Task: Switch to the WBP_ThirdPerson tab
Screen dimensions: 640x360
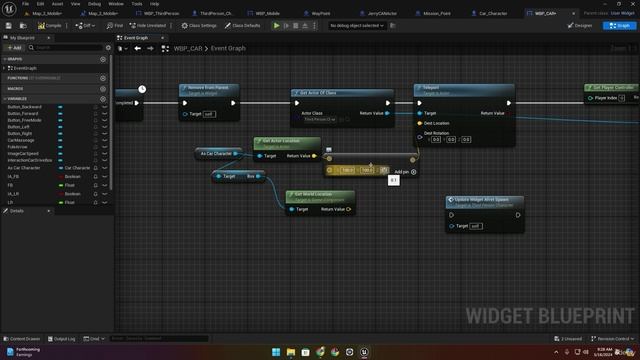Action: pos(158,13)
